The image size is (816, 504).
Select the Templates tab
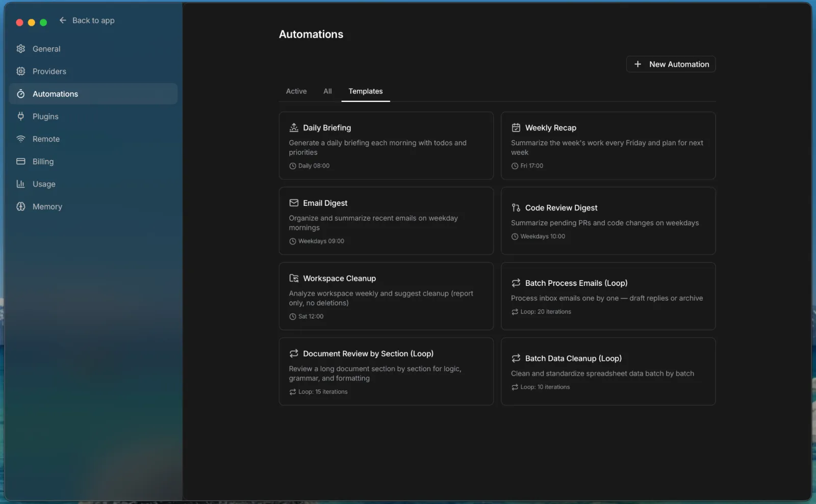pos(365,91)
